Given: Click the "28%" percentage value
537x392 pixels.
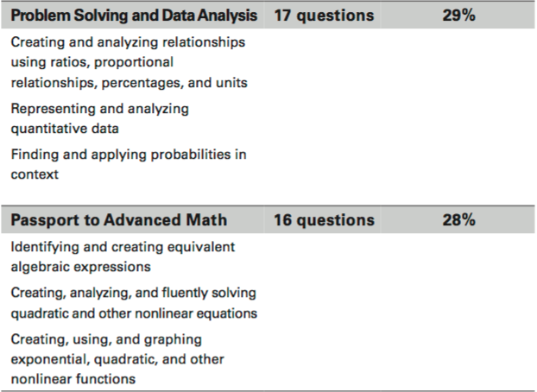Looking at the screenshot, I should 458,220.
